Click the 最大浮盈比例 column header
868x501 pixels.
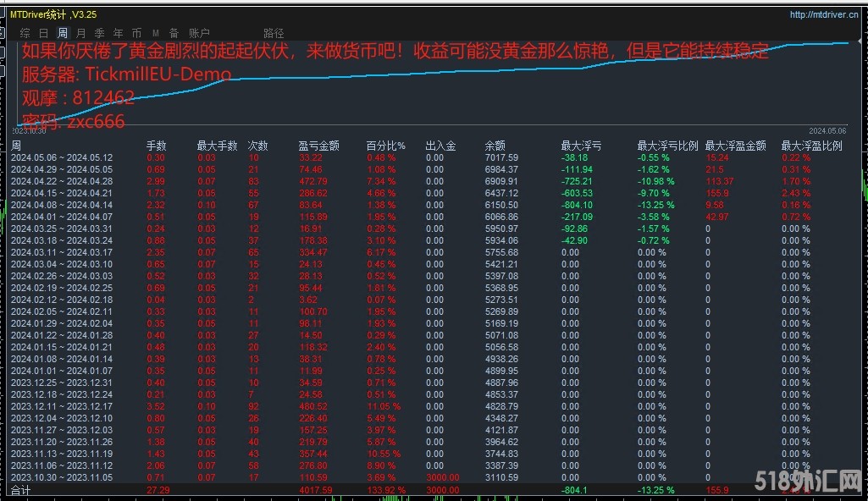coord(811,146)
